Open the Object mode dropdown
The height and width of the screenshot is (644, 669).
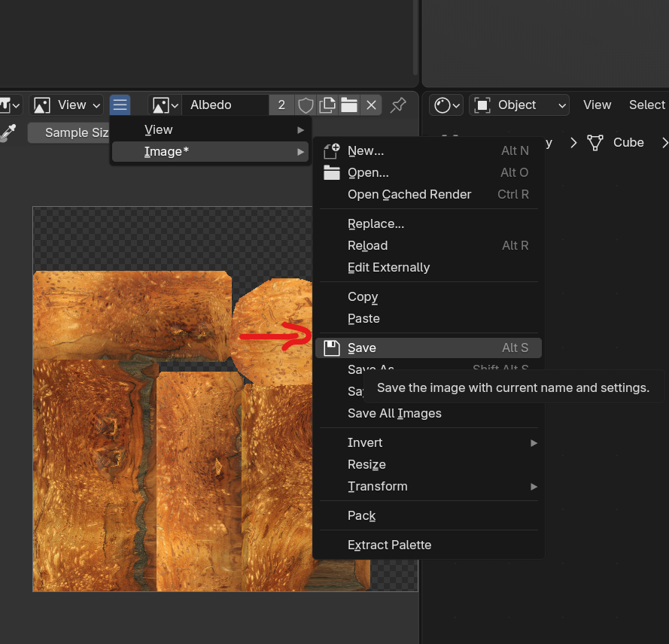[519, 105]
